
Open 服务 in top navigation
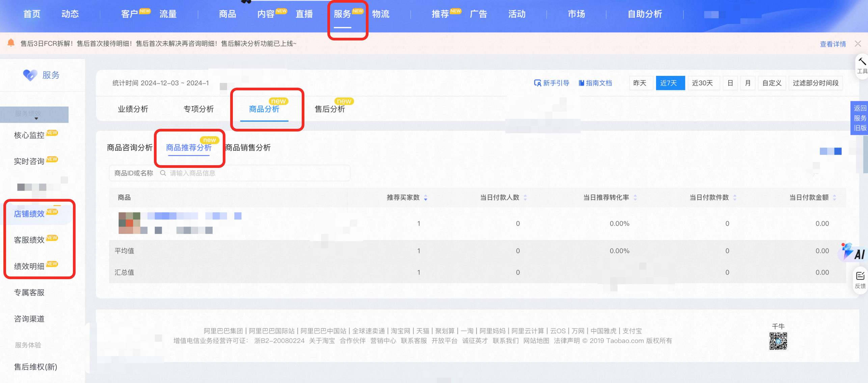tap(343, 14)
